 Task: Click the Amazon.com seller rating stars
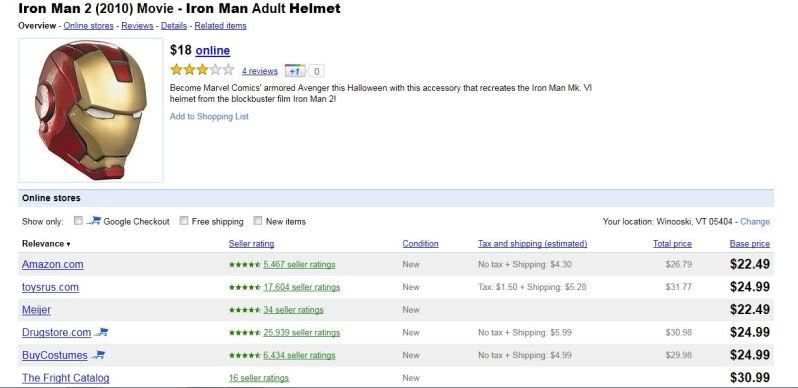pos(245,265)
